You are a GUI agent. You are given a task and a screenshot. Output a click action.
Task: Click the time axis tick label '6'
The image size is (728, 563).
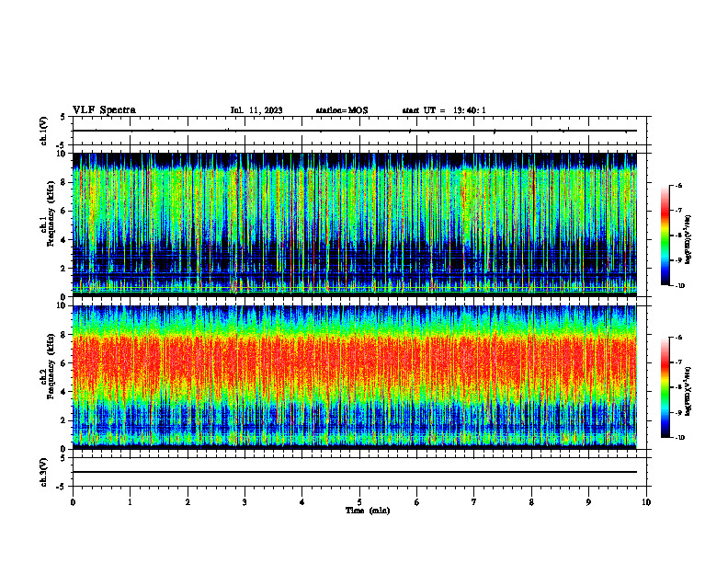click(x=417, y=502)
